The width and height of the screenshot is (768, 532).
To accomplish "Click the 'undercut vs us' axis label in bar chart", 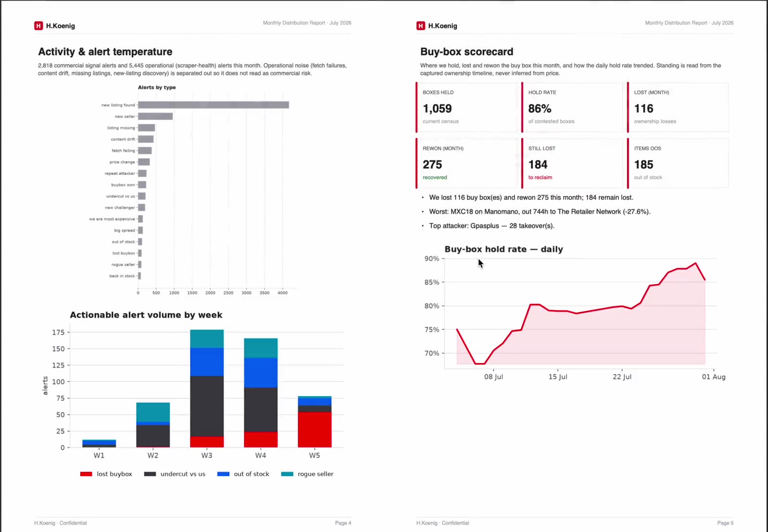I will (x=120, y=196).
